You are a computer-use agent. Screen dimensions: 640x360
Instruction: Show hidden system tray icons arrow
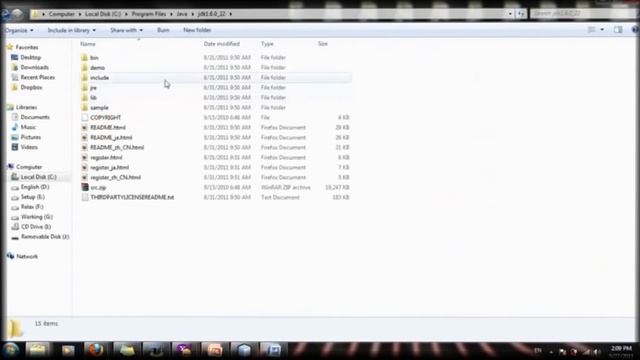tap(551, 351)
